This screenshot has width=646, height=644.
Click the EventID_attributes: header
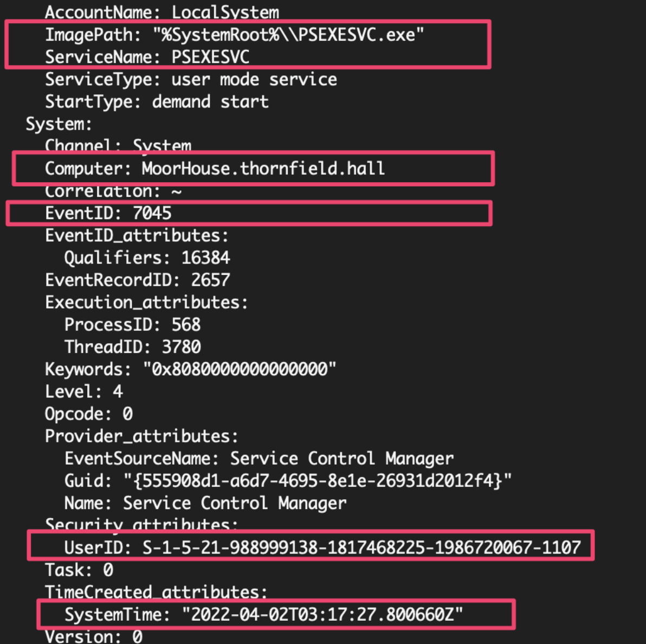[x=137, y=235]
